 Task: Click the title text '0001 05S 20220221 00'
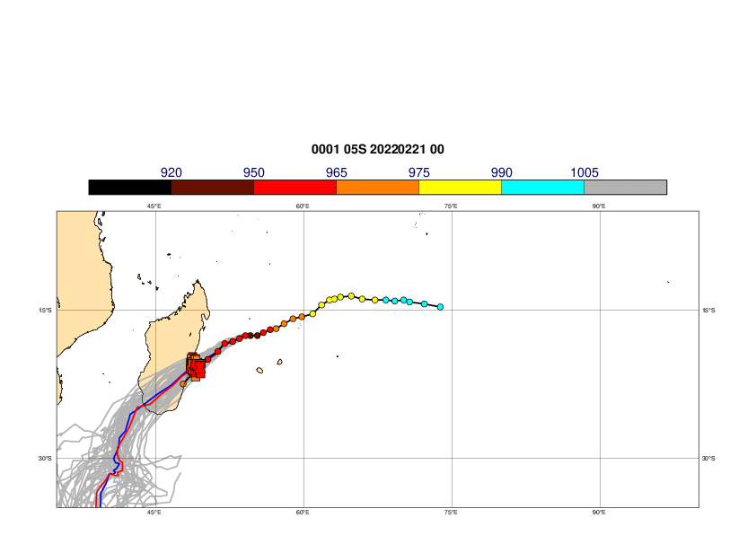click(x=377, y=149)
